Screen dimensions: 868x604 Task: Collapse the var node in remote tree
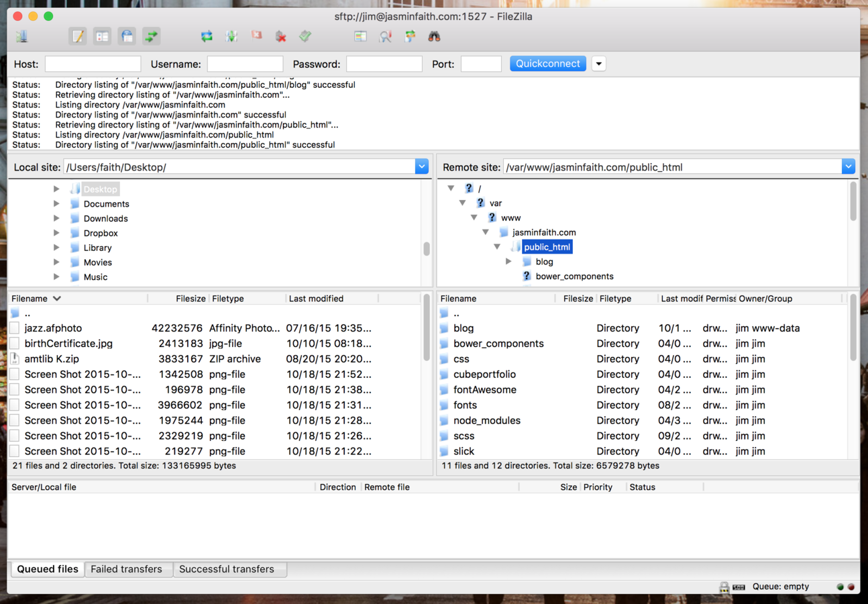pos(462,203)
